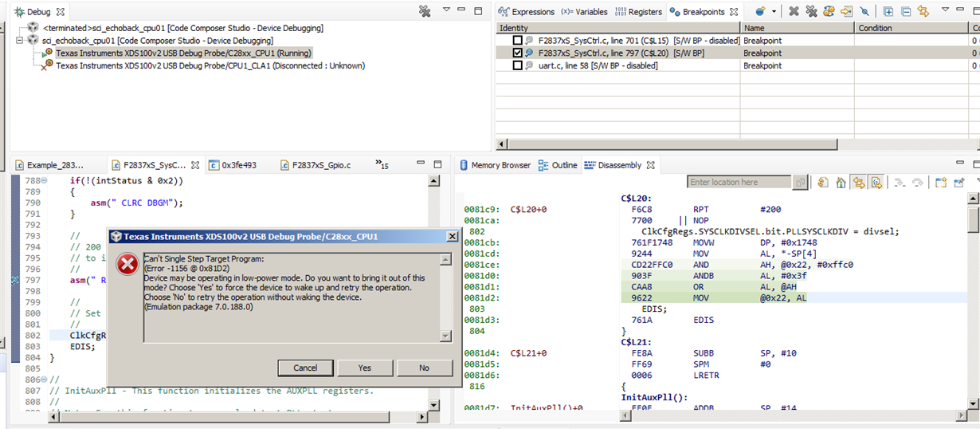The image size is (980, 429).
Task: Open the Registers tab
Action: pos(637,12)
